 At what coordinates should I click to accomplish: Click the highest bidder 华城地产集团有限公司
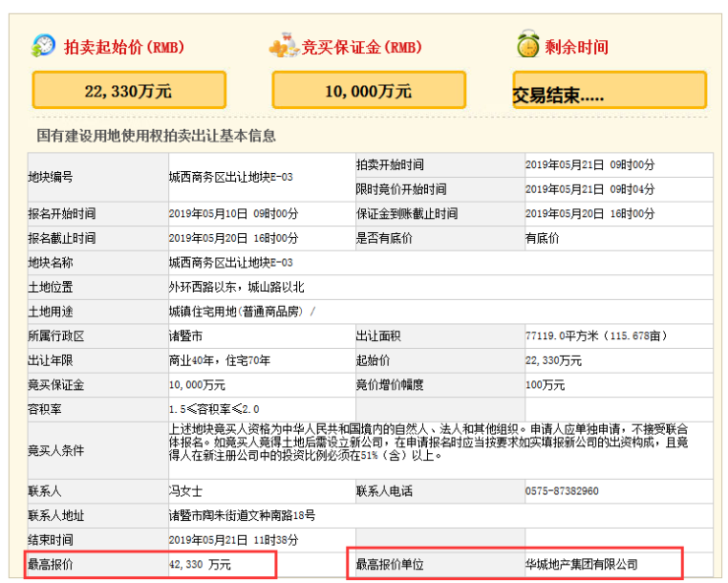point(581,564)
